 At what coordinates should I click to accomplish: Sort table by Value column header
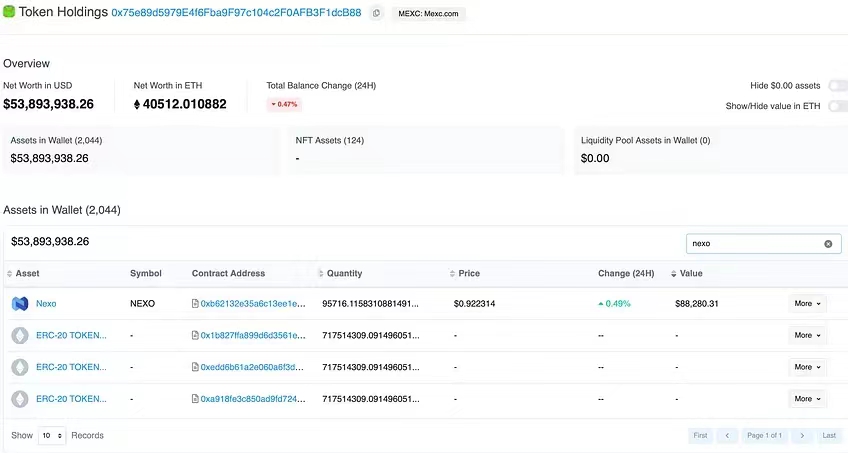click(691, 273)
